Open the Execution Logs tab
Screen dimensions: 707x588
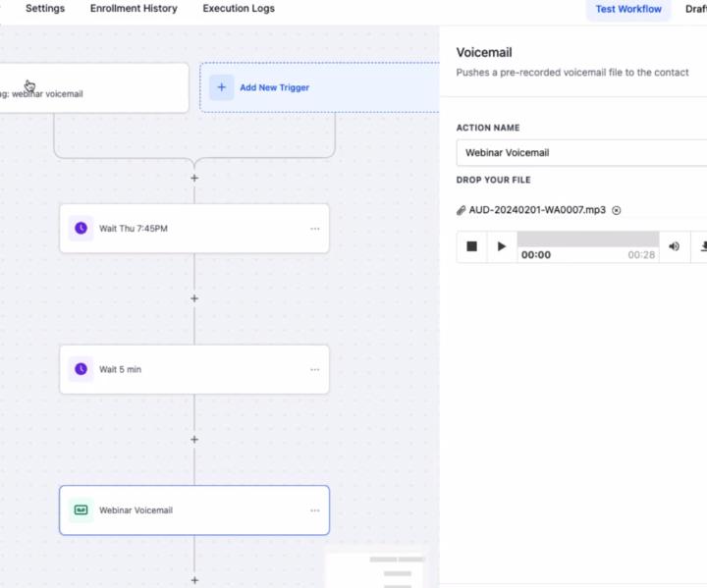coord(239,9)
